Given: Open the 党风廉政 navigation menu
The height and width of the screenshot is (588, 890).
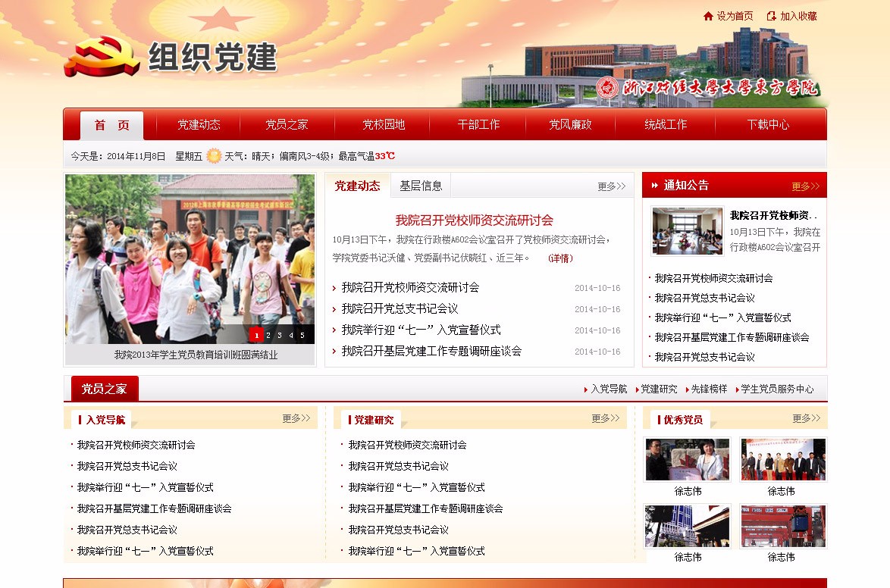Looking at the screenshot, I should click(x=570, y=125).
